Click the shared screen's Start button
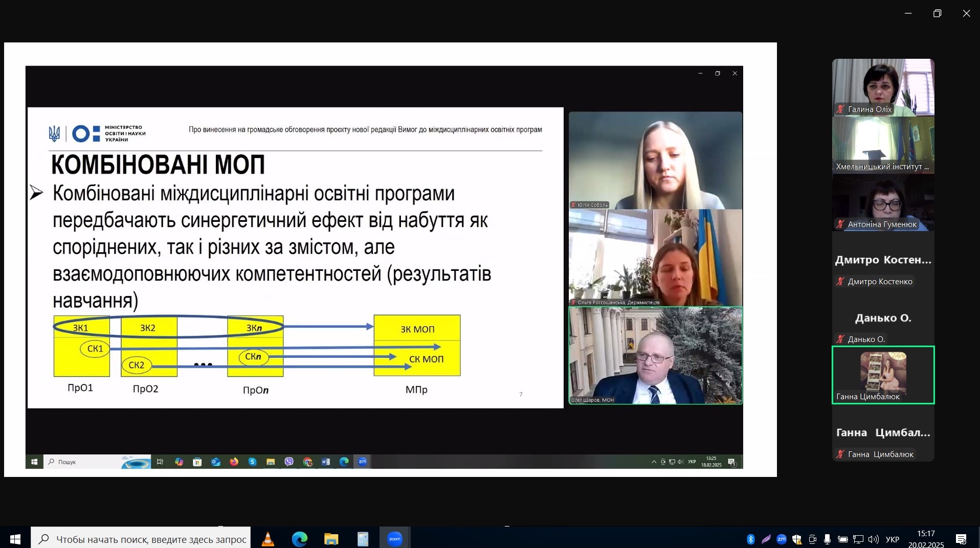 pos(34,462)
